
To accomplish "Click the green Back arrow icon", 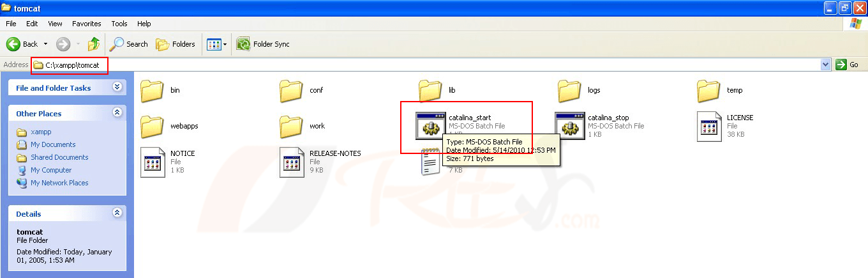I will pos(13,44).
